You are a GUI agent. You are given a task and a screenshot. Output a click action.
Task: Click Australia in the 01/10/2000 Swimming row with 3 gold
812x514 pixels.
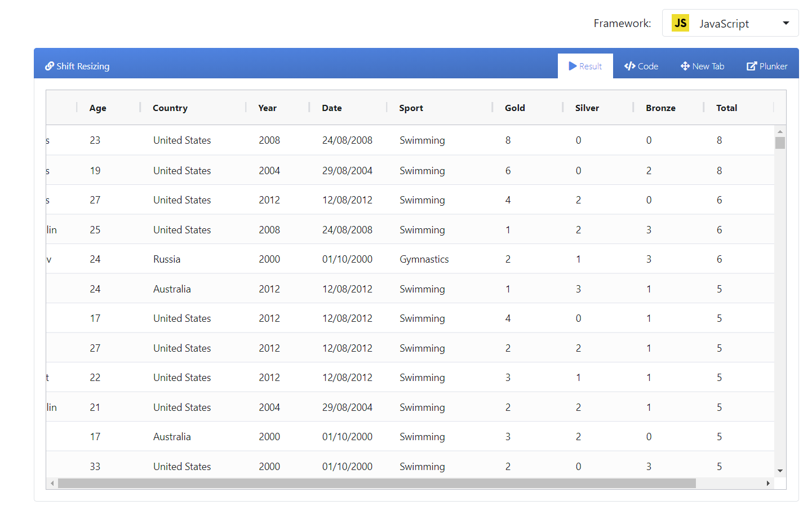(x=172, y=437)
